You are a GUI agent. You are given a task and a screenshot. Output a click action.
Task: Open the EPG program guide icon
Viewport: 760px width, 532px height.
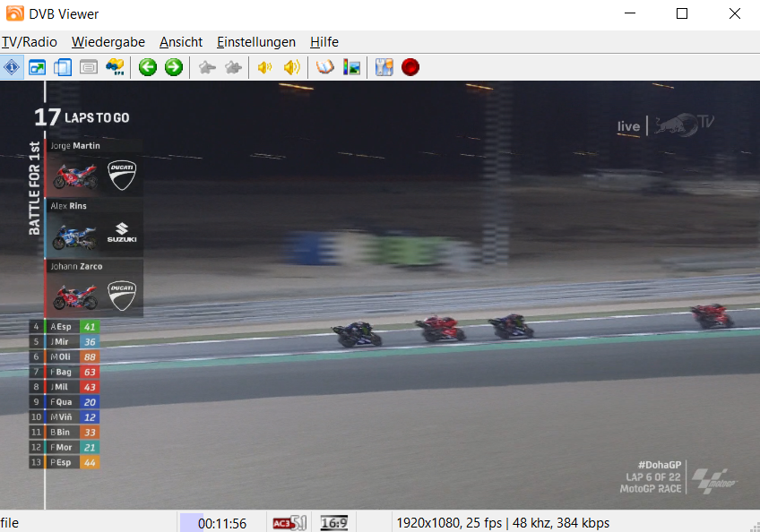(x=114, y=67)
